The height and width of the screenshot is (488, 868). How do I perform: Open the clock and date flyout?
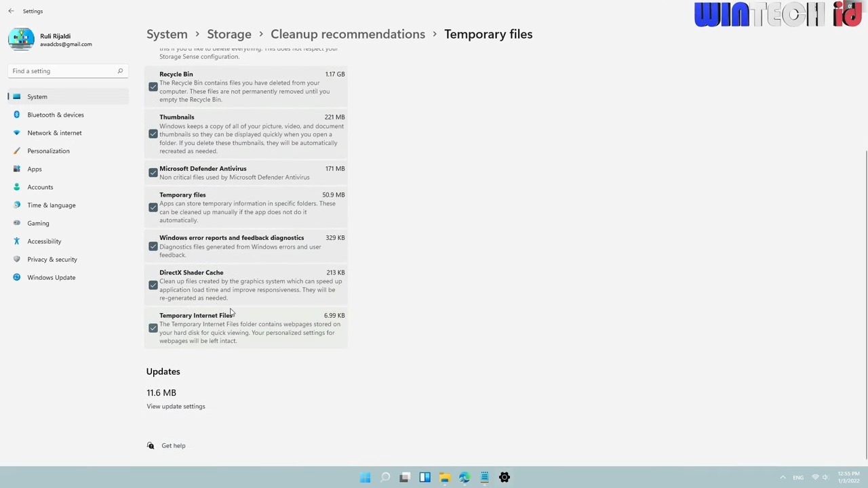(x=848, y=477)
